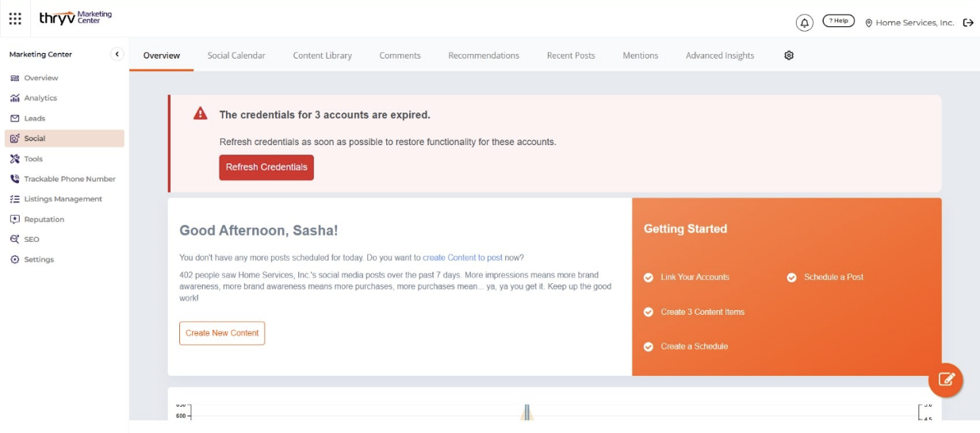Click the location pin icon
The image size is (980, 433).
(868, 23)
